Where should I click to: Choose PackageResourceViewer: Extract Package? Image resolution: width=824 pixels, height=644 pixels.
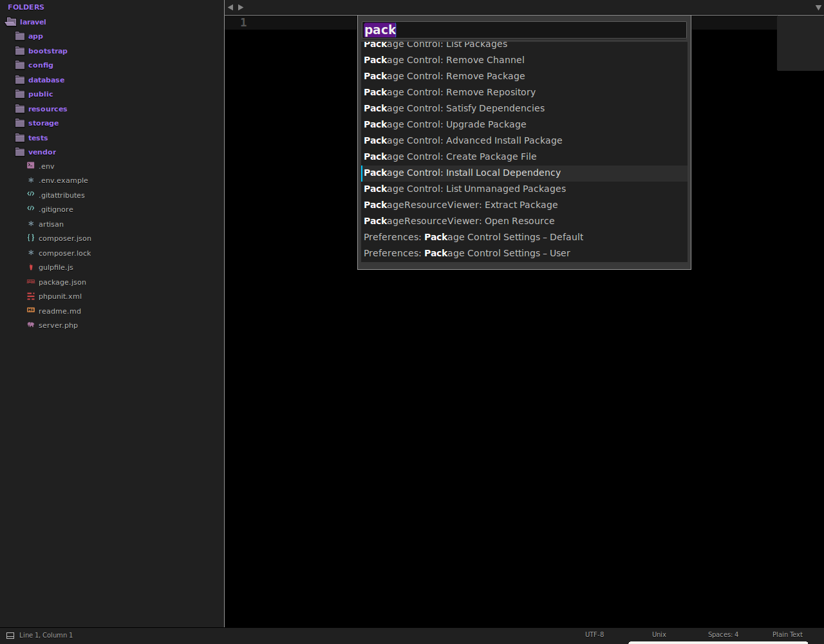click(524, 205)
